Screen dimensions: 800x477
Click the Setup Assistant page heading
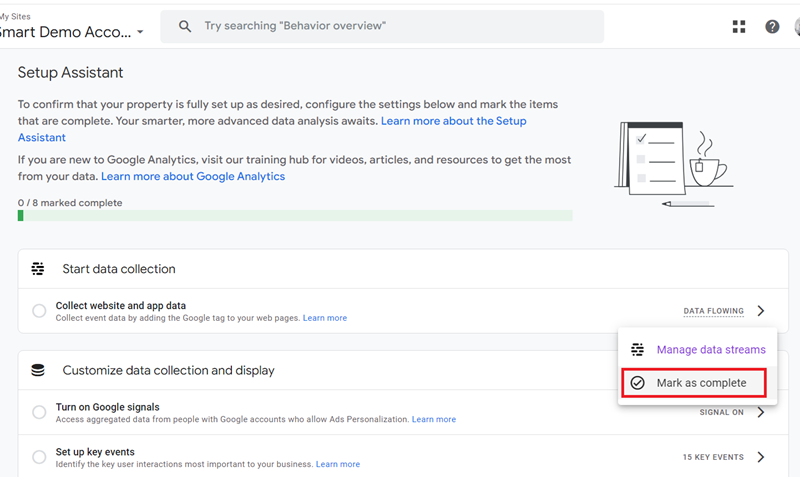click(70, 72)
